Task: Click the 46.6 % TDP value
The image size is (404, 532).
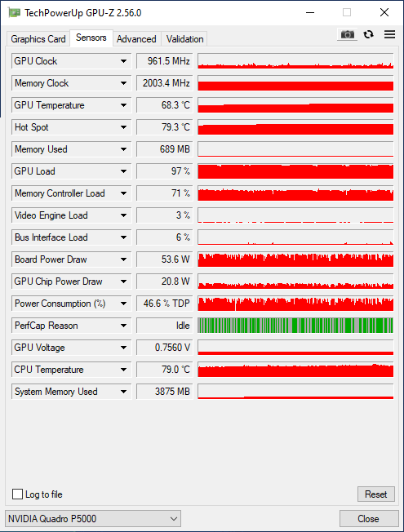Action: point(165,304)
